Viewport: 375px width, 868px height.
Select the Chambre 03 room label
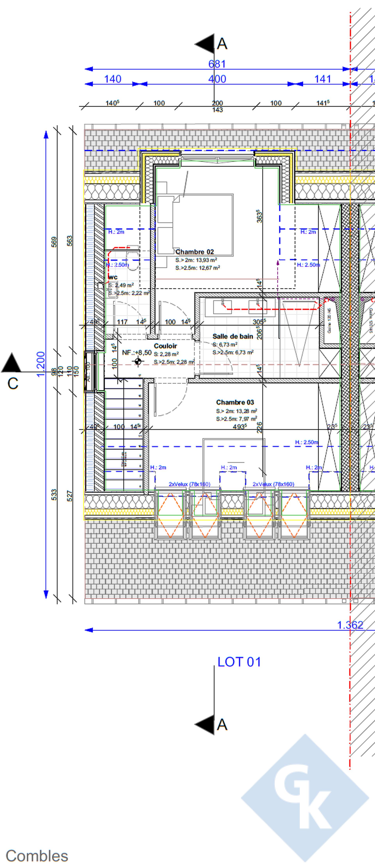pos(235,402)
